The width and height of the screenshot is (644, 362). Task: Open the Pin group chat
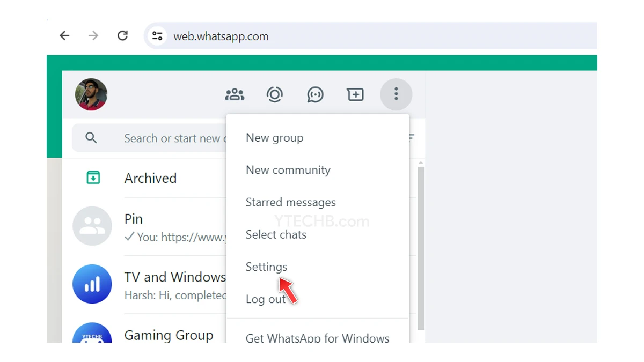[x=144, y=226]
